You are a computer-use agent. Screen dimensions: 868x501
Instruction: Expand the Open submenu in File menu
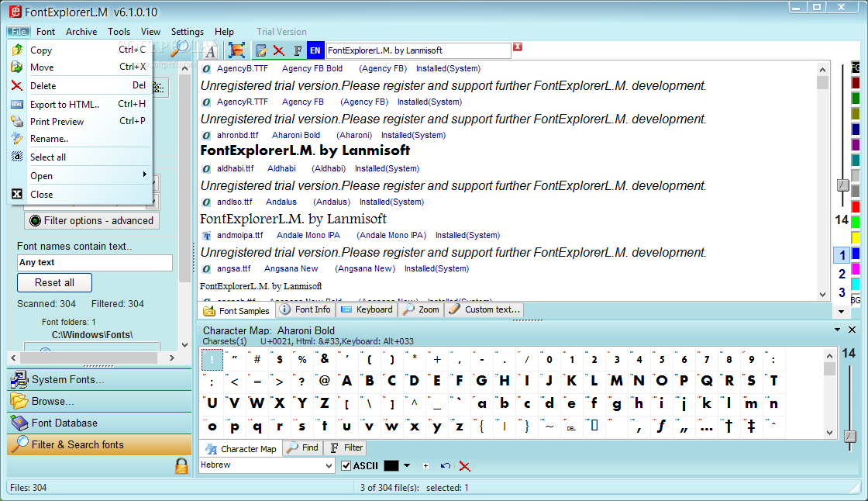point(81,176)
